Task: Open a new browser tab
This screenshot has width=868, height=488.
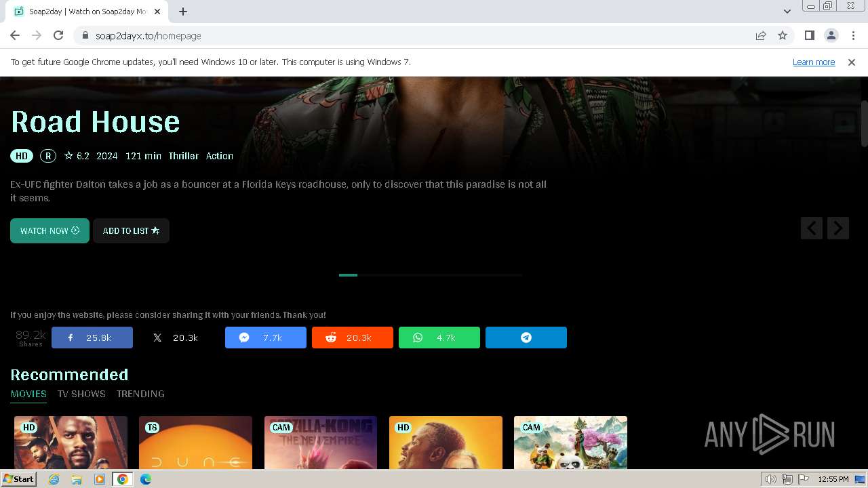Action: (x=183, y=12)
